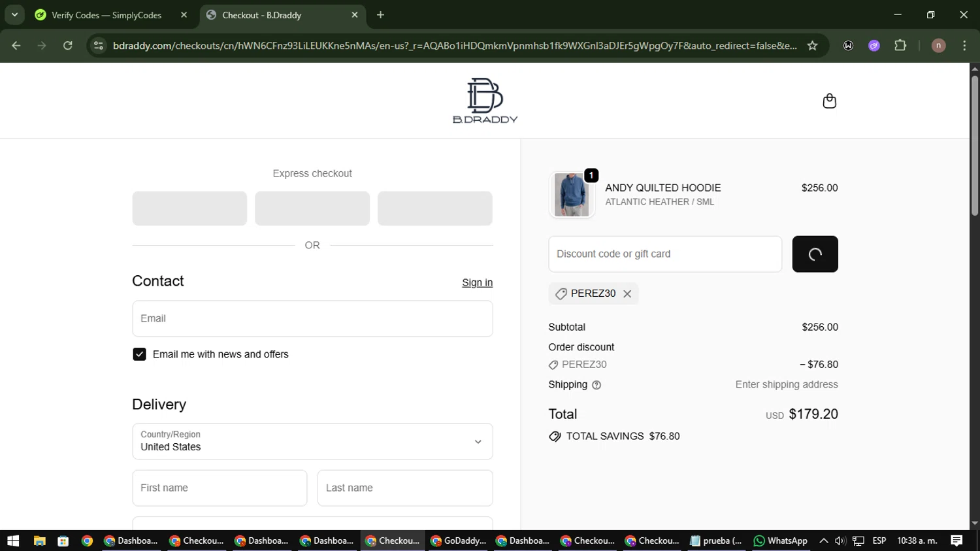This screenshot has height=551, width=980.
Task: Click the third express checkout button
Action: (x=435, y=209)
